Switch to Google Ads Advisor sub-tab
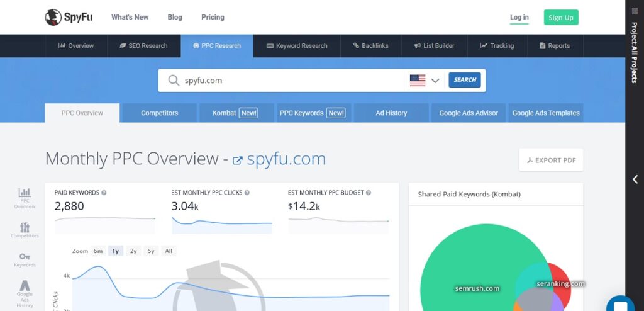The width and height of the screenshot is (644, 311). click(x=469, y=113)
